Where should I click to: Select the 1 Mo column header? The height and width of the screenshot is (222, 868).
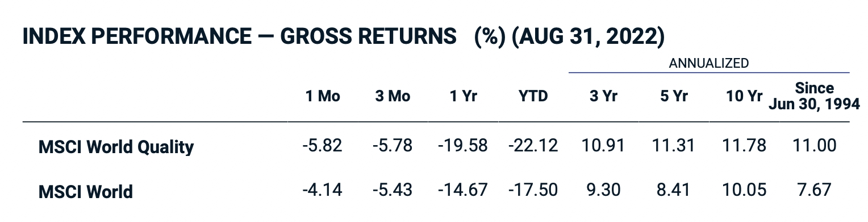pyautogui.click(x=323, y=96)
